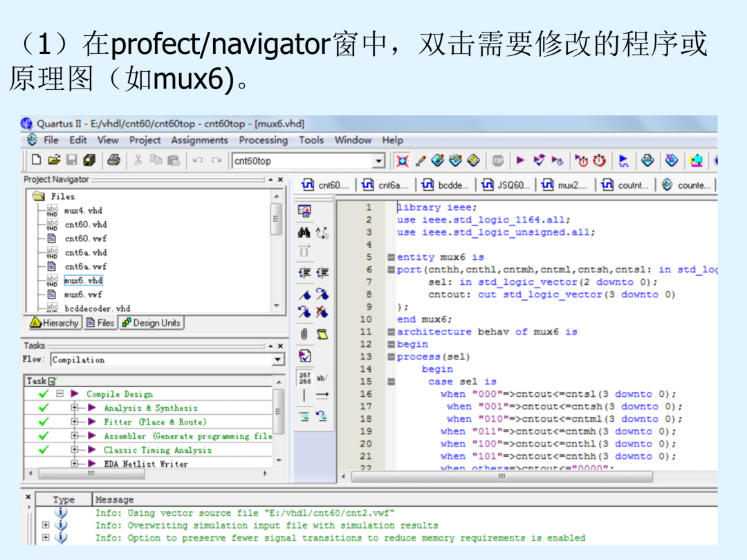The width and height of the screenshot is (747, 560).
Task: Expand the Analysis & Synthesis task
Action: [x=74, y=408]
